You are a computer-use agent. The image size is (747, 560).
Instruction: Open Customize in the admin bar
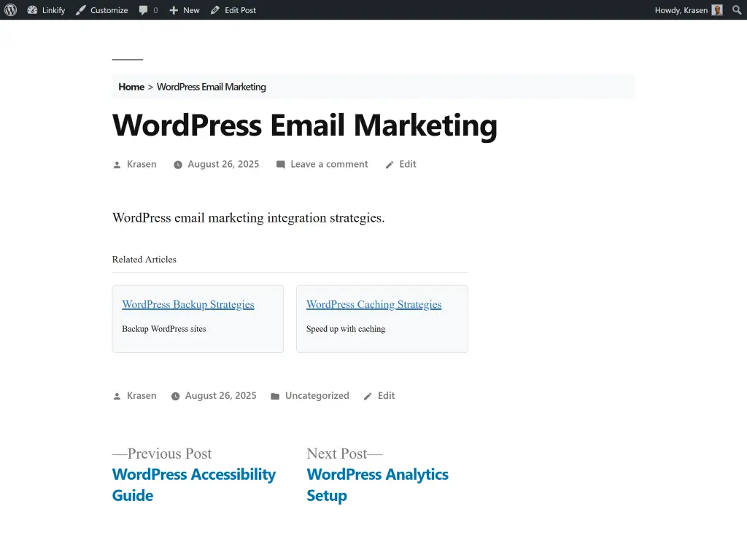pos(101,10)
